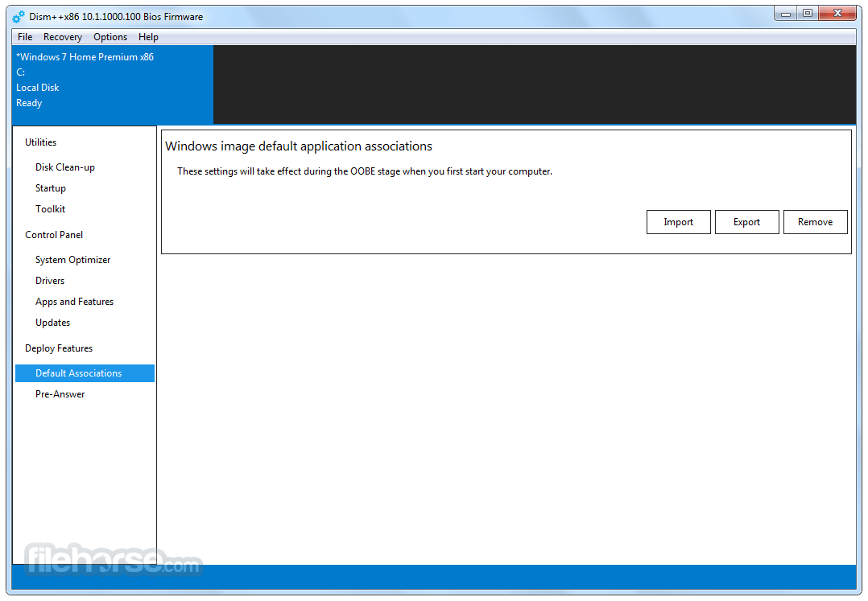This screenshot has height=601, width=868.
Task: Open the Recovery menu
Action: pos(63,37)
